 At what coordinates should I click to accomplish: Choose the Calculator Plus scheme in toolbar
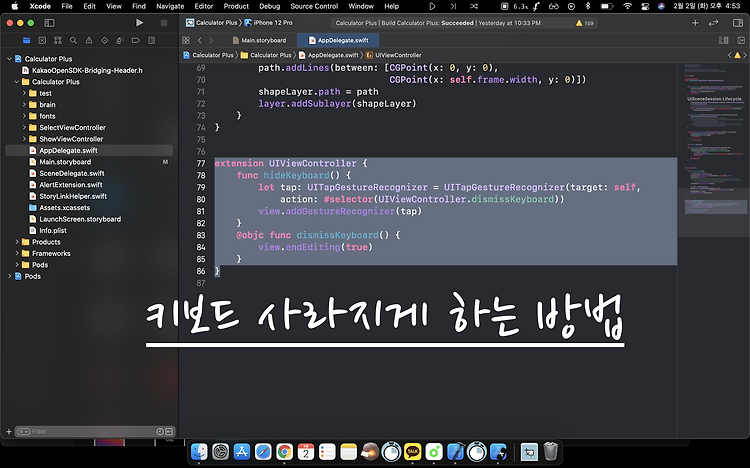212,22
